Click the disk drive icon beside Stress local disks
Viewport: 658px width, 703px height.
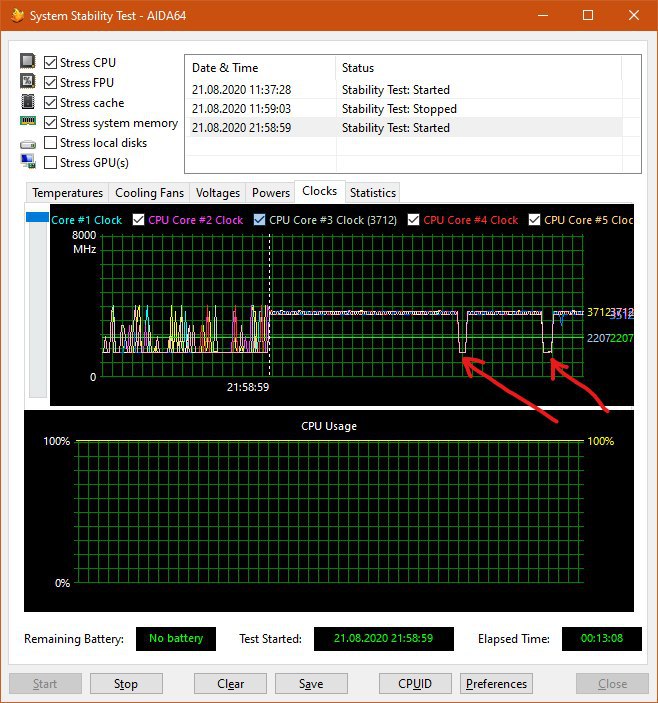click(x=28, y=144)
